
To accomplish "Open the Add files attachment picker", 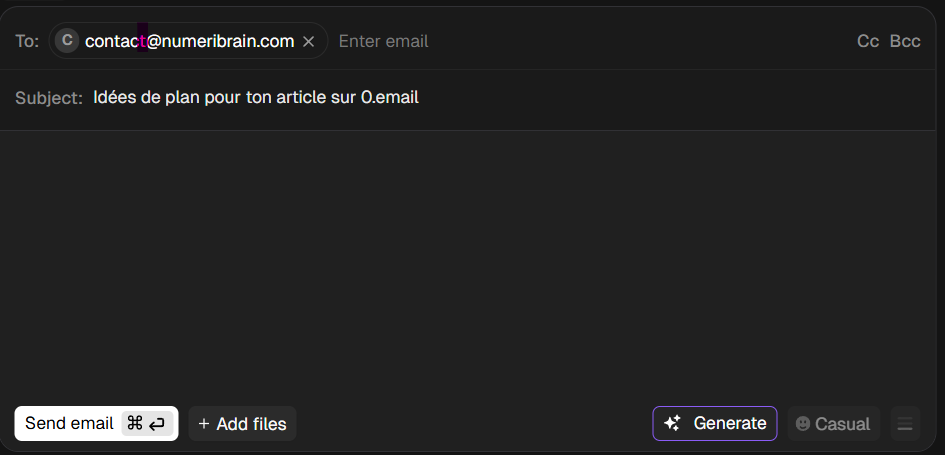I will coord(242,424).
